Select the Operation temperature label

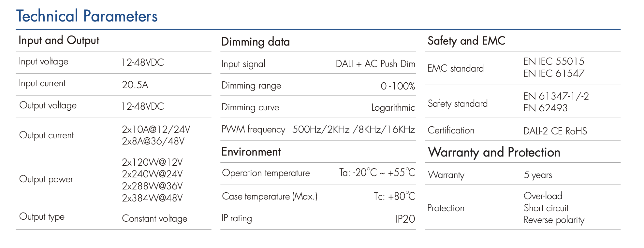[266, 173]
